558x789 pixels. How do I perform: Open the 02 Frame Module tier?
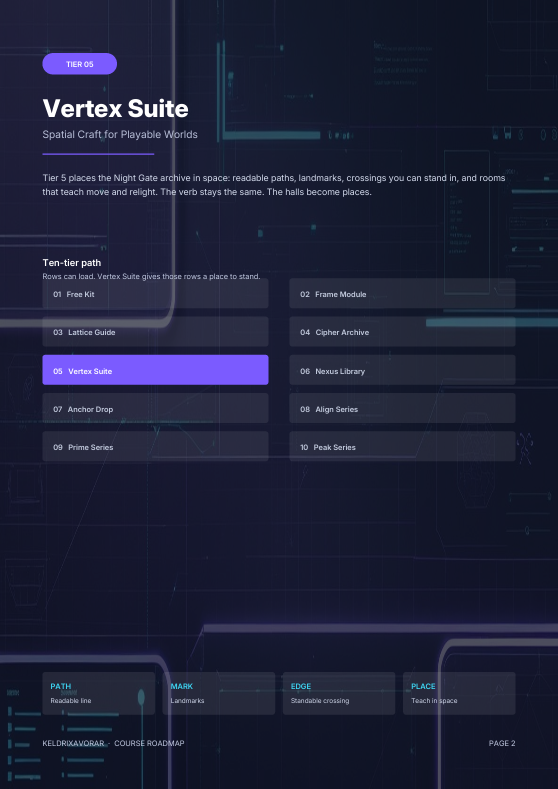click(402, 293)
